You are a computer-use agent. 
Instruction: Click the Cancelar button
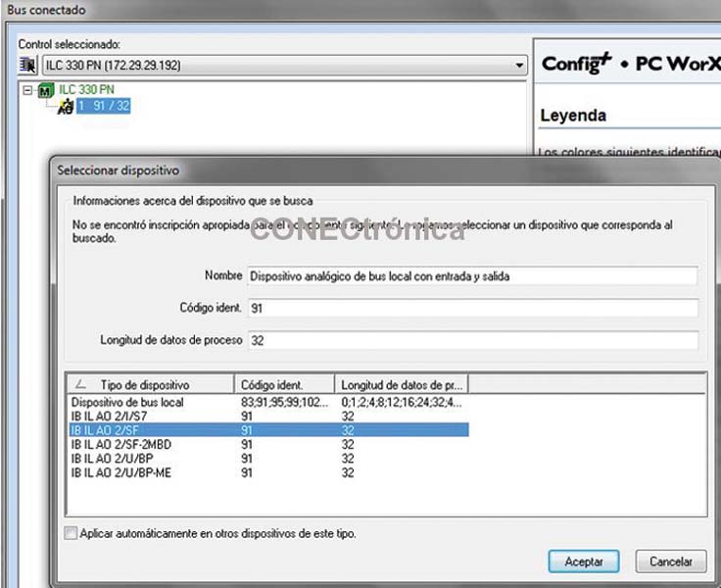coord(671,562)
